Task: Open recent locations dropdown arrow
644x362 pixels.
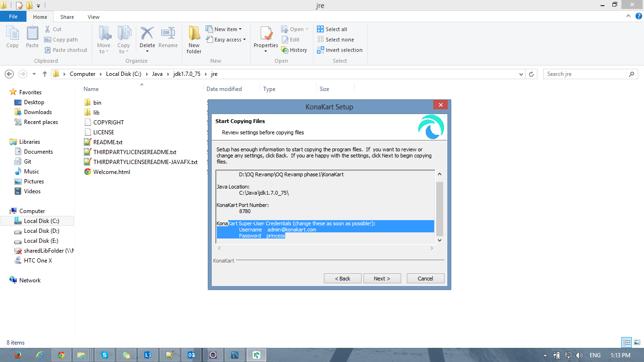Action: click(x=34, y=74)
